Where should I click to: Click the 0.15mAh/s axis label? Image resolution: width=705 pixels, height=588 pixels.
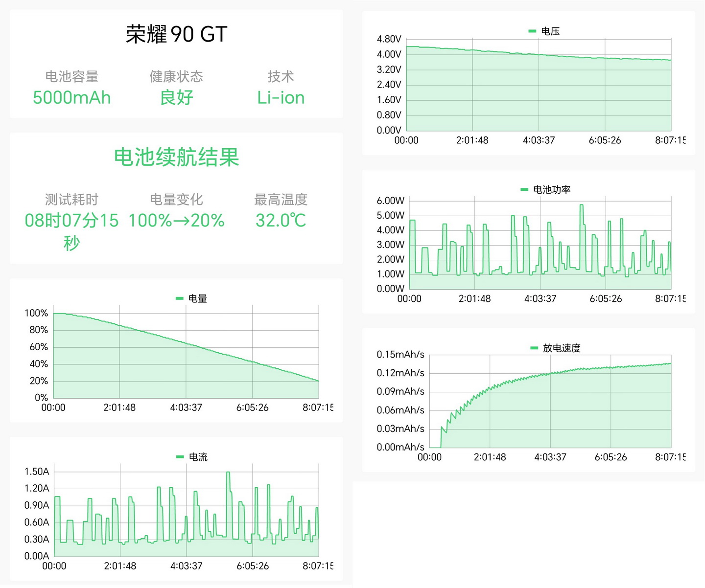(x=400, y=354)
